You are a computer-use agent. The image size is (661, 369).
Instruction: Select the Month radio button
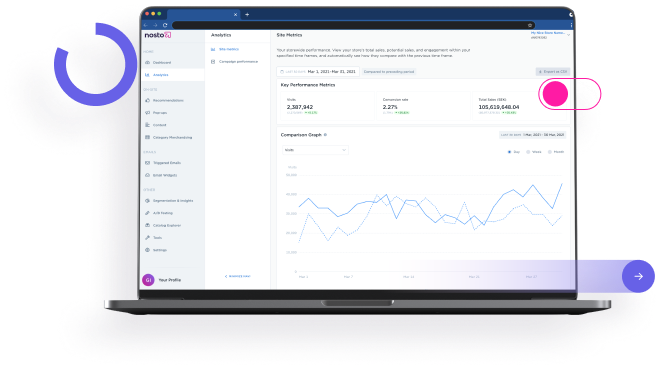(550, 152)
